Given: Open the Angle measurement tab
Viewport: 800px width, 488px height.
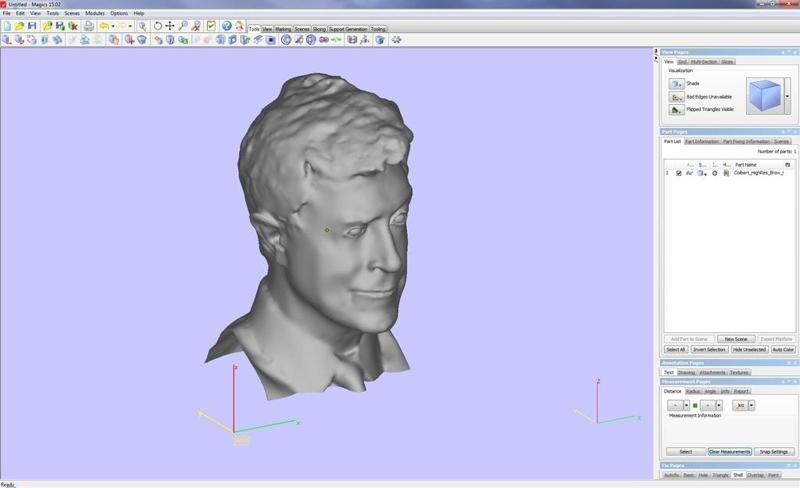Looking at the screenshot, I should [710, 391].
